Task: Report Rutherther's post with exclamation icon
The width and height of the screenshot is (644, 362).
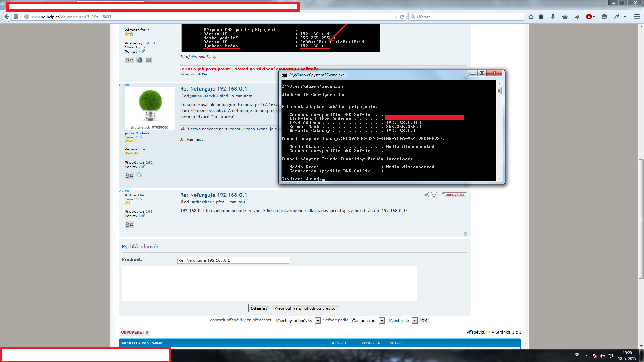Action: point(434,195)
